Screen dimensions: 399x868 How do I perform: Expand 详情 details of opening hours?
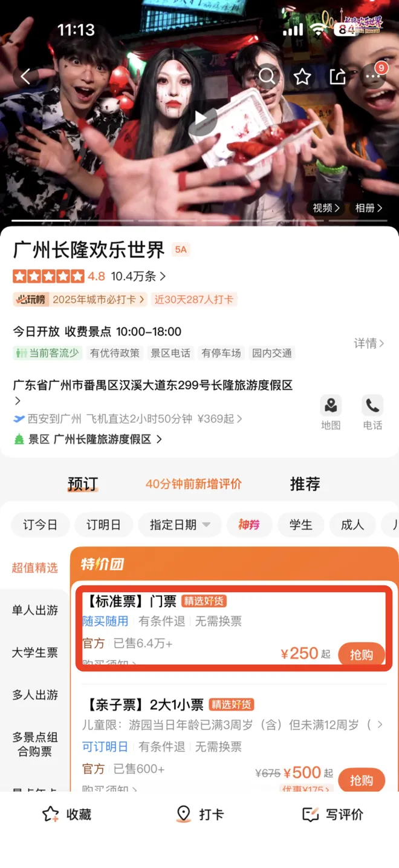(369, 343)
